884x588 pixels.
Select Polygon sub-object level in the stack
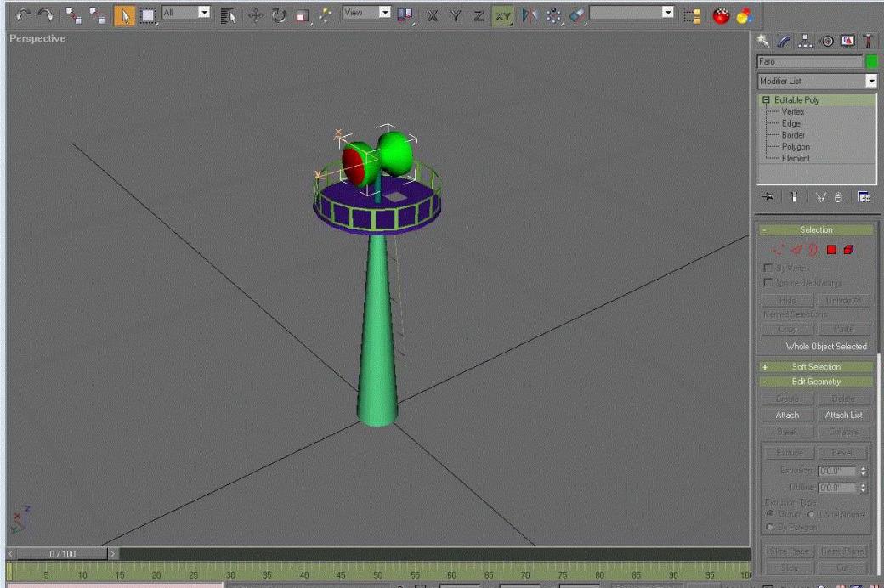click(796, 147)
